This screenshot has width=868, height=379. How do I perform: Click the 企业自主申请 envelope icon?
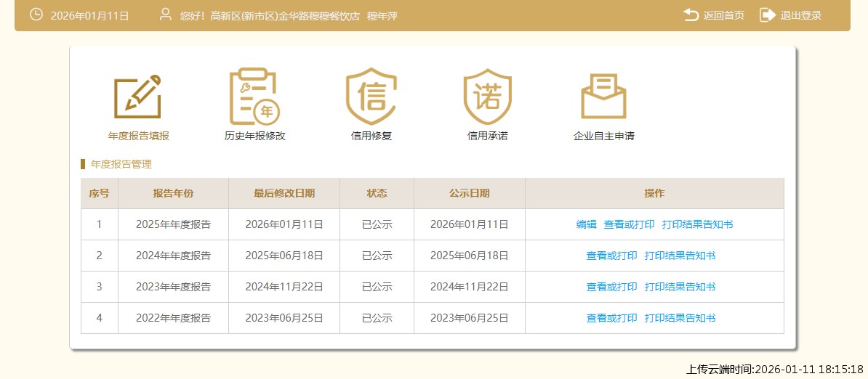coord(603,97)
